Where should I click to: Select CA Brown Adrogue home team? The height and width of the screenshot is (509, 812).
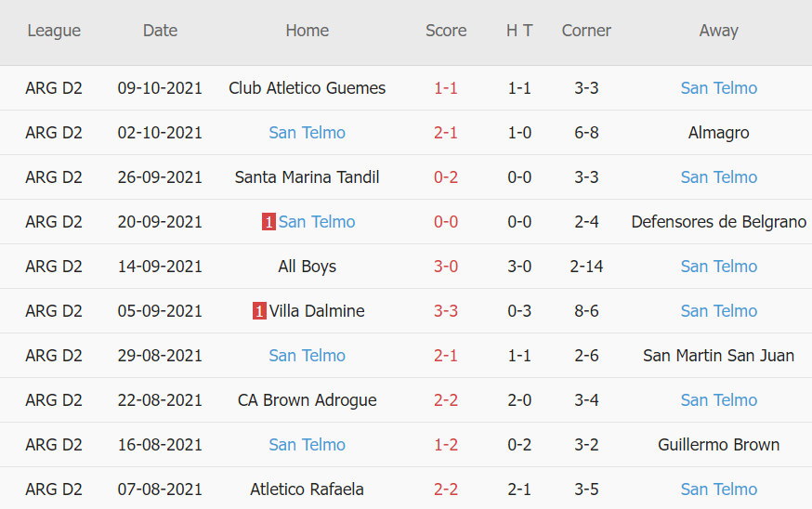point(308,400)
